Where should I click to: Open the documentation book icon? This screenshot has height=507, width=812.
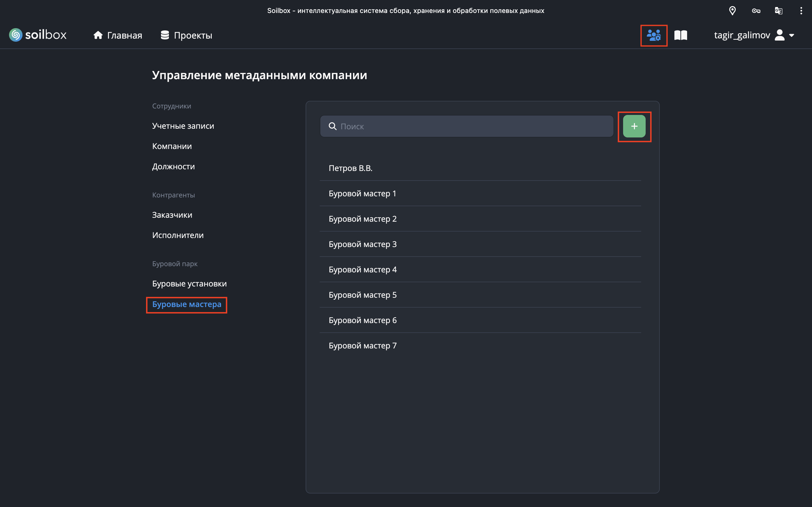coord(680,35)
